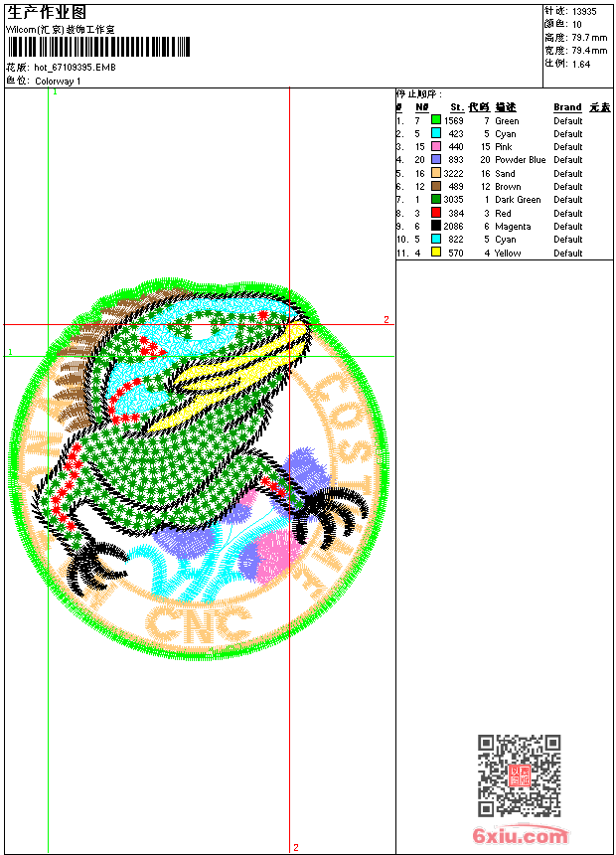Click stitch count 3222 in Sand row
Screen dimensions: 616x855
pos(453,173)
